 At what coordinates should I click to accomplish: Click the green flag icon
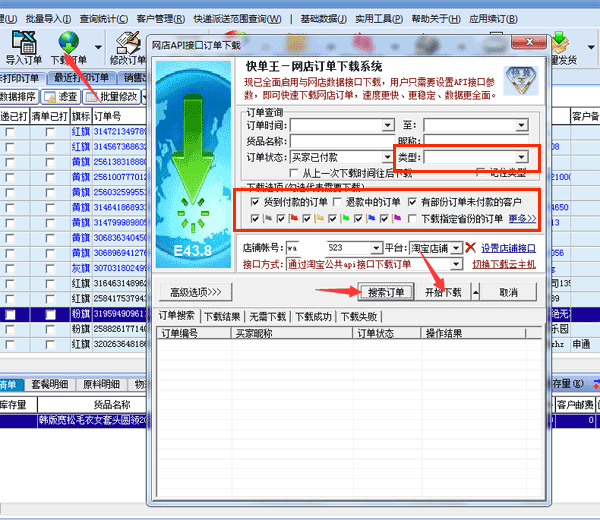coord(345,218)
